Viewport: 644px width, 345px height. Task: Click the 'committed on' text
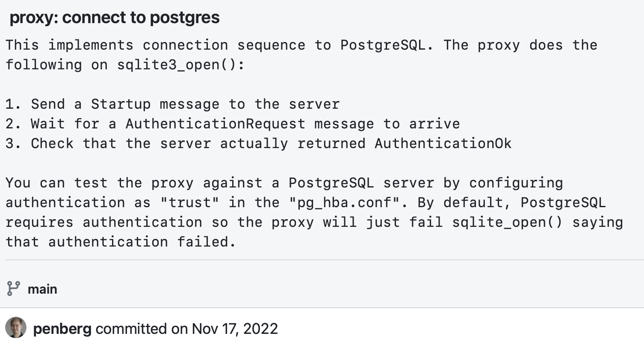pos(141,329)
